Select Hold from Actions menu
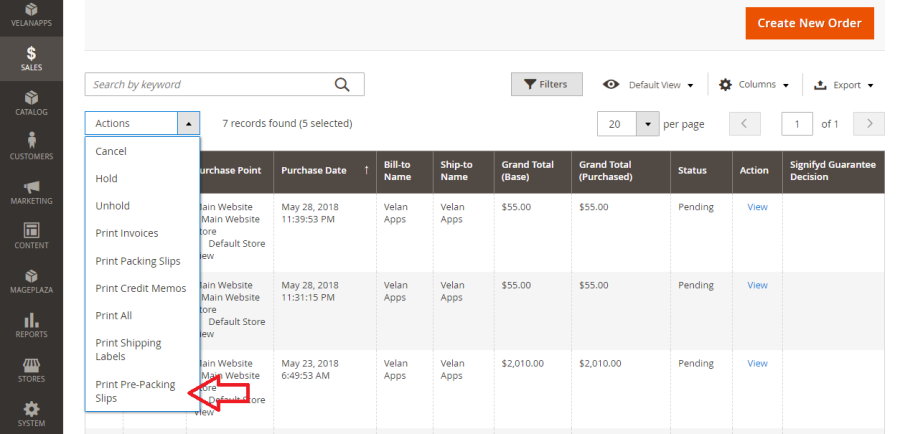Viewport: 900px width, 434px height. pyautogui.click(x=142, y=179)
